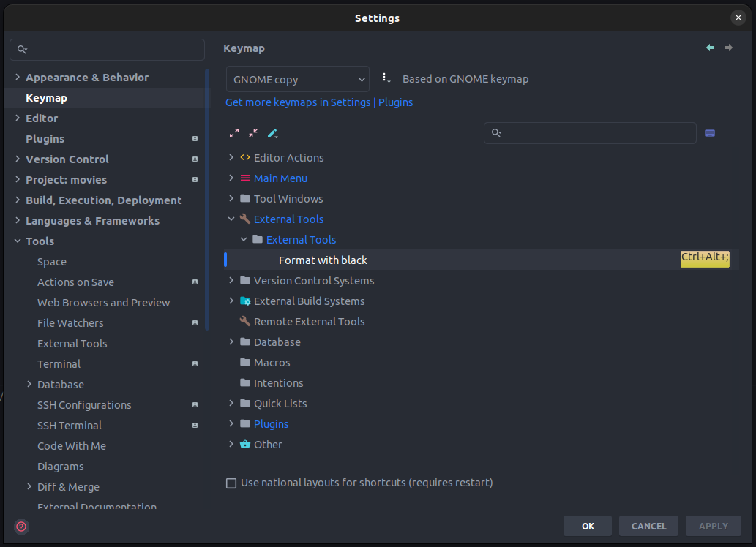Open the help question mark icon
Image resolution: width=756 pixels, height=547 pixels.
(x=21, y=527)
